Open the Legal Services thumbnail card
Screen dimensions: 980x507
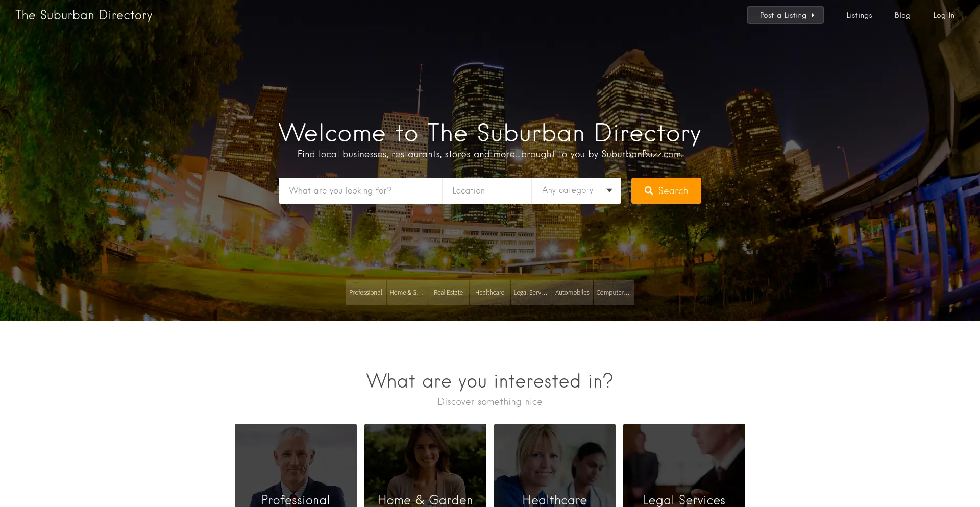pyautogui.click(x=684, y=465)
